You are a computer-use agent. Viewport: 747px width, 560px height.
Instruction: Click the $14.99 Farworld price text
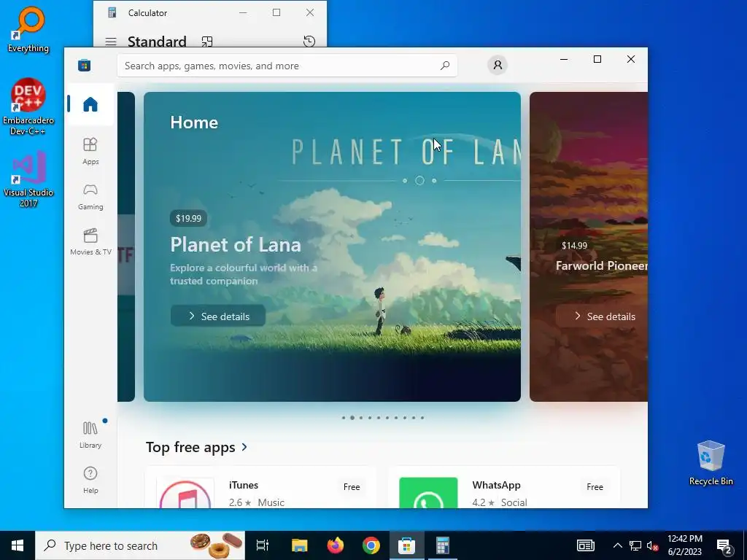(x=575, y=246)
